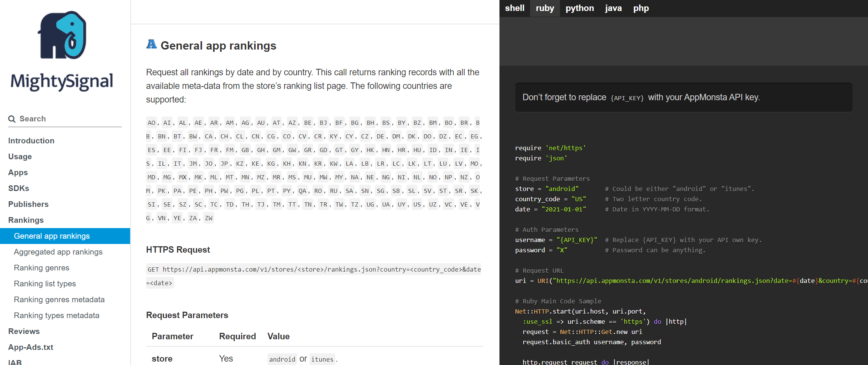Click the AO country code
This screenshot has height=365, width=868.
coord(151,123)
